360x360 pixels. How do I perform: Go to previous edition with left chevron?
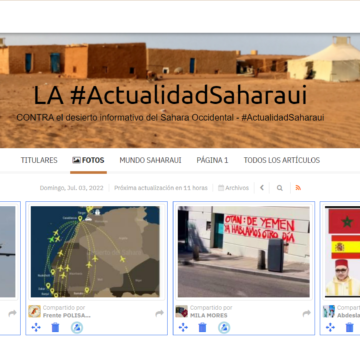point(262,188)
